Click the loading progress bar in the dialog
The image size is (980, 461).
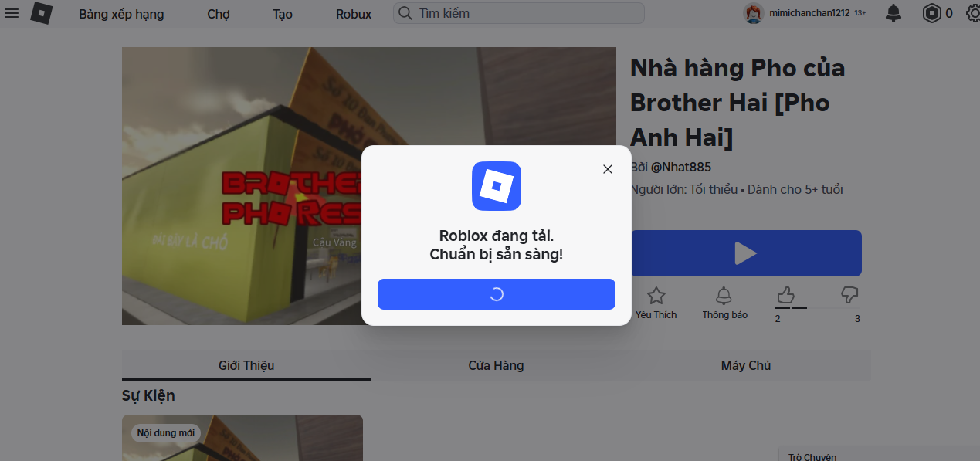pyautogui.click(x=496, y=294)
